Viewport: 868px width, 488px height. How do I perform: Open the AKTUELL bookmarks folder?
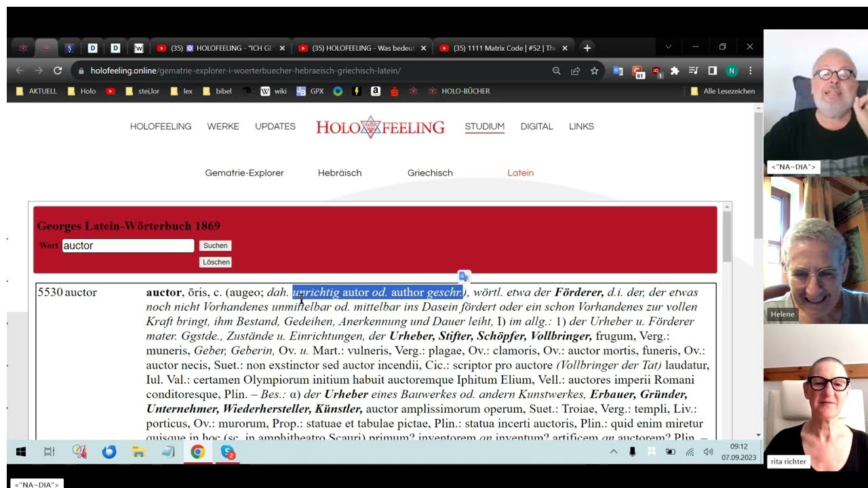pos(36,91)
